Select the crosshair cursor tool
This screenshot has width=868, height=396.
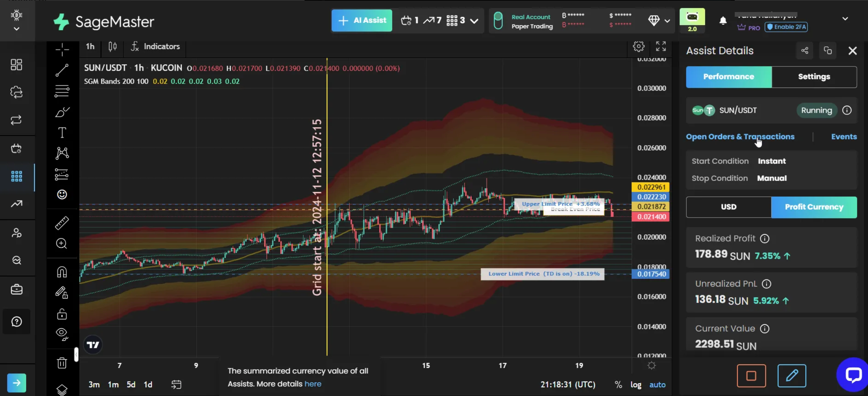(62, 50)
